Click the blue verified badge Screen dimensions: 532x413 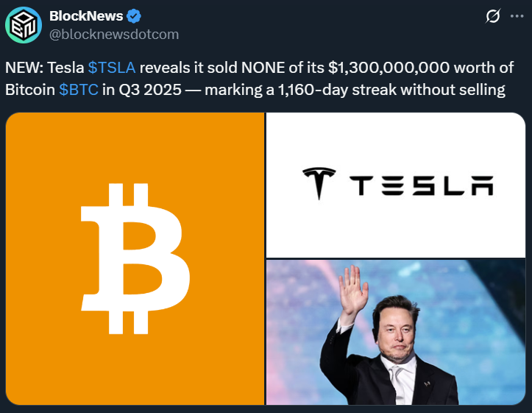click(x=132, y=16)
